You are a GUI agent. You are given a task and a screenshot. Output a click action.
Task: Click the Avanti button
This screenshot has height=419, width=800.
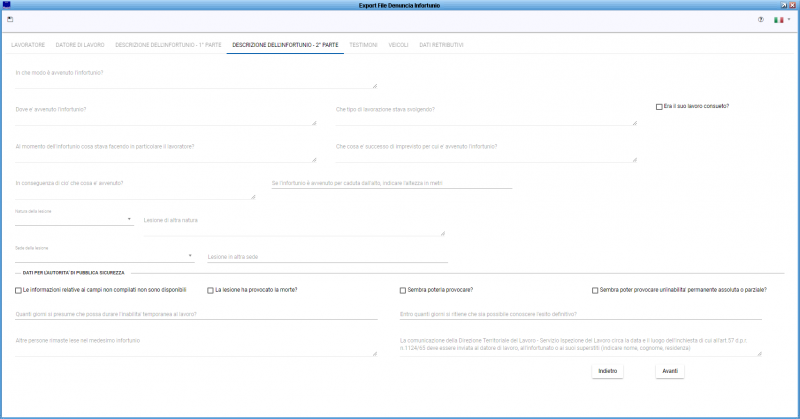[670, 371]
